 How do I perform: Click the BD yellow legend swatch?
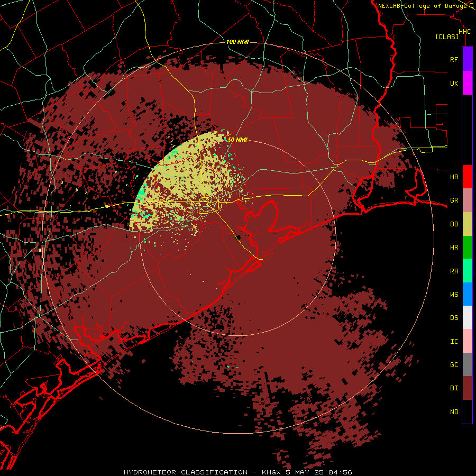467,224
